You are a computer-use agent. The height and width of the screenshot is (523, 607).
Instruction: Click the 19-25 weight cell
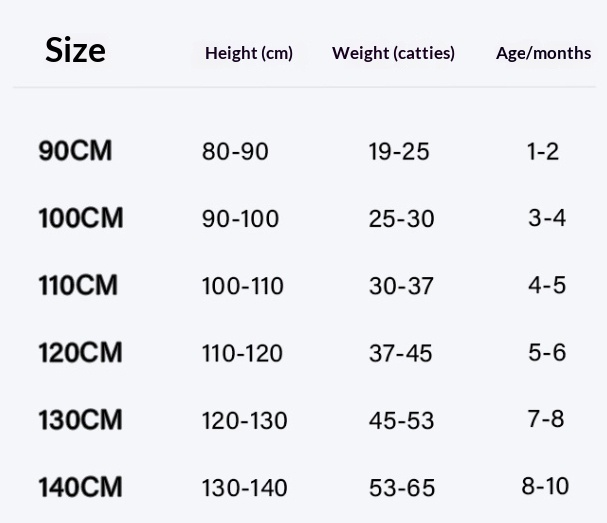[x=399, y=152]
